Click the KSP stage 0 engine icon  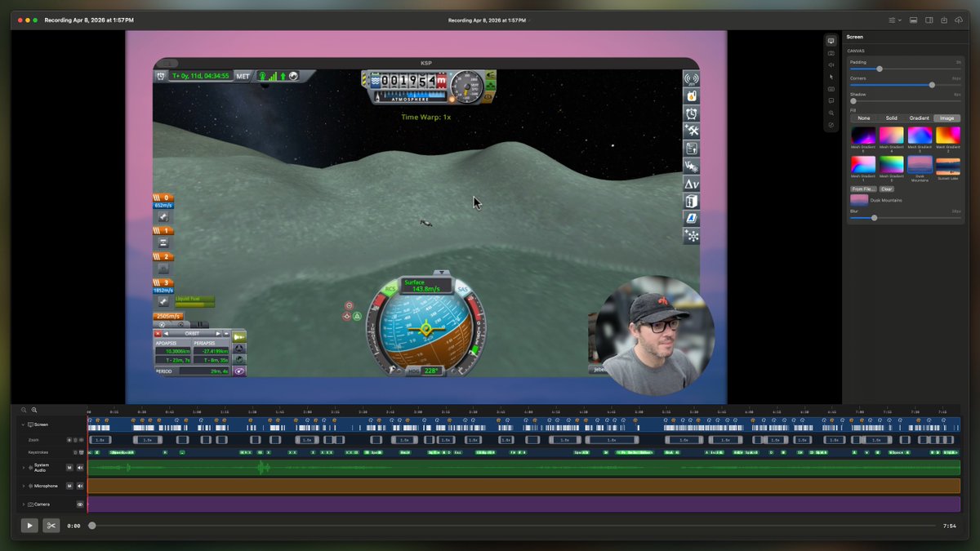163,217
